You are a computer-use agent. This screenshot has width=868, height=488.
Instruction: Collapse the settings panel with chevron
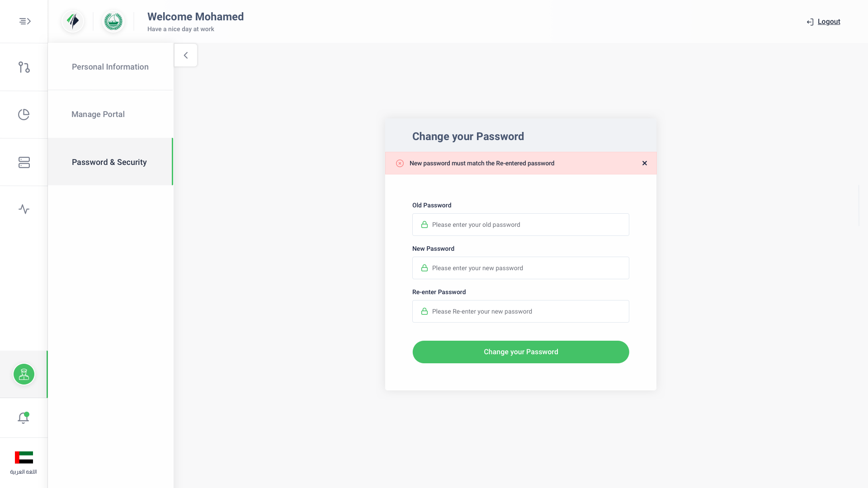click(x=186, y=55)
